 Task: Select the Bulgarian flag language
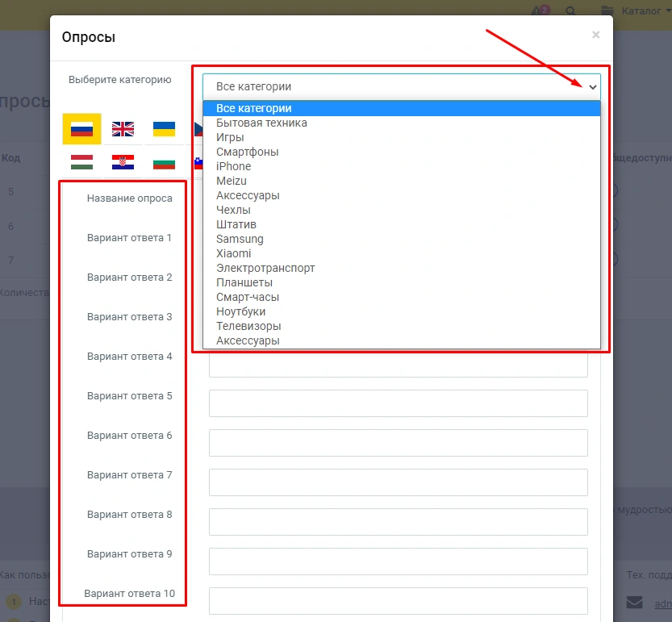(165, 162)
